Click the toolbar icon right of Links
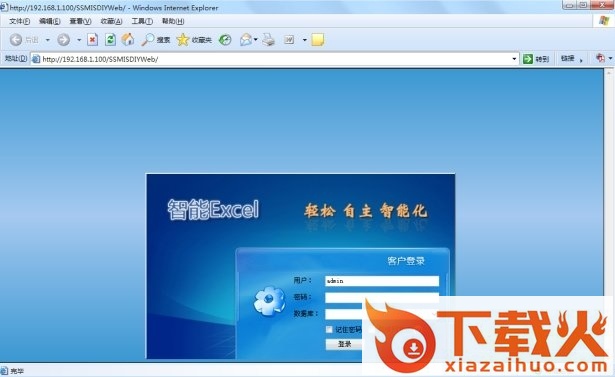615x377 pixels. click(x=600, y=58)
